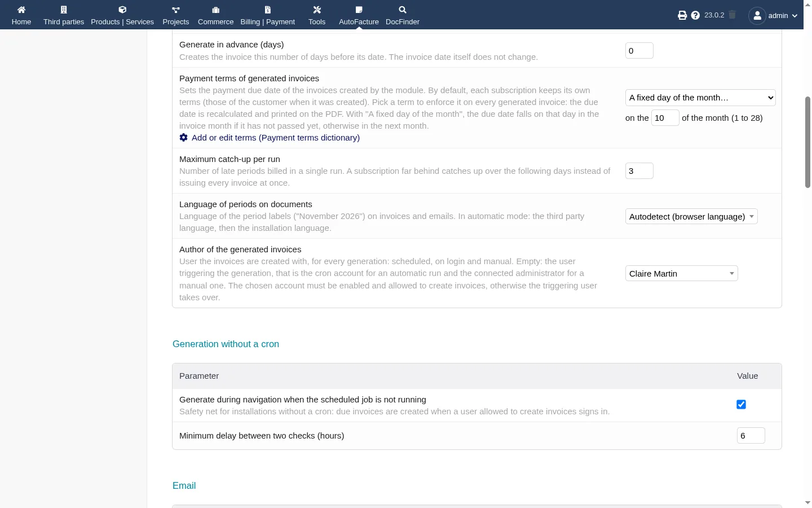This screenshot has height=508, width=812.
Task: Click Generation without a cron heading
Action: pos(226,344)
